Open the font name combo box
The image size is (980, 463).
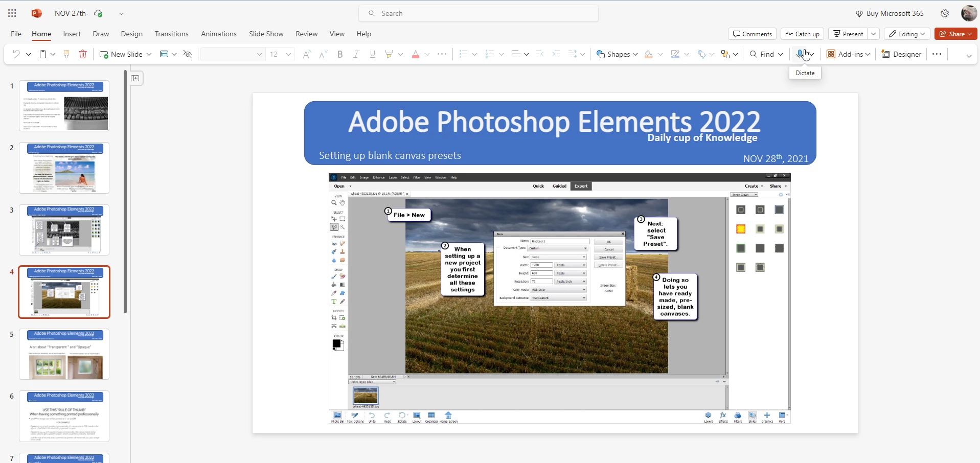233,54
